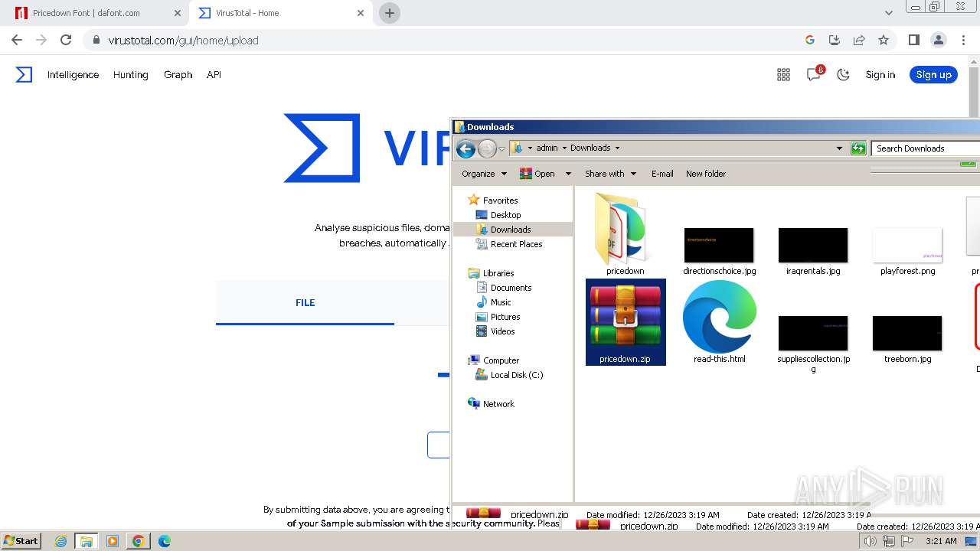
Task: Open API in VirusTotal navigation
Action: pos(214,74)
